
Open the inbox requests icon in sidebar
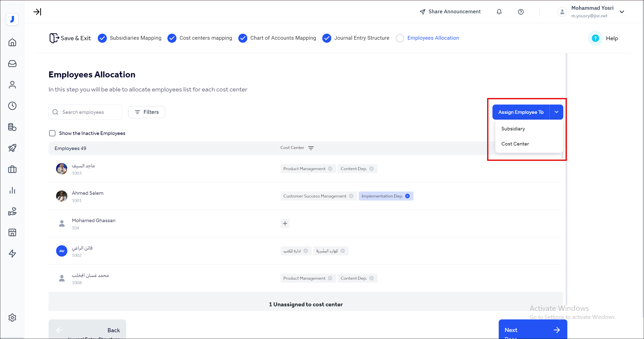point(12,64)
